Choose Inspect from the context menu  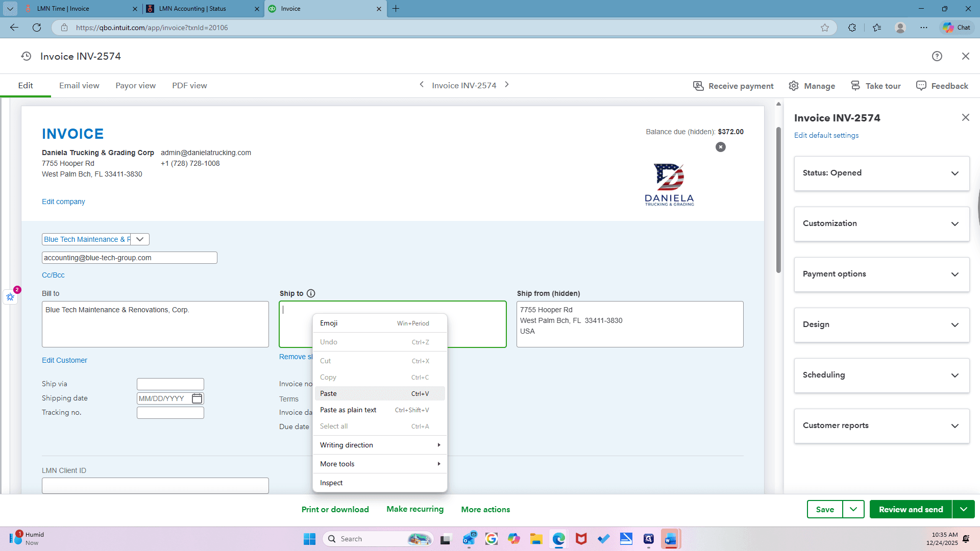coord(380,483)
